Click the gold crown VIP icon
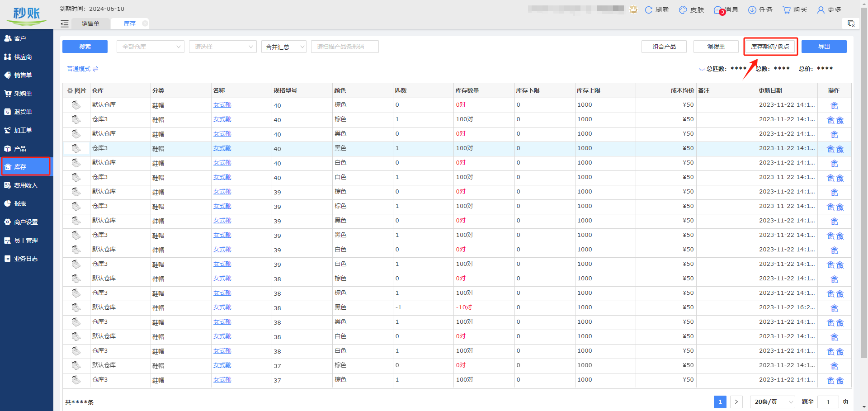This screenshot has height=411, width=868. point(633,9)
